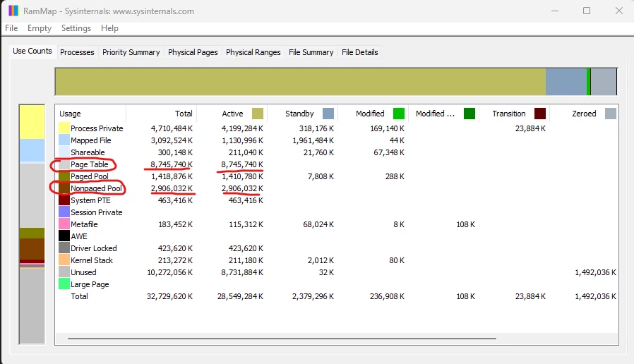Viewport: 634px width, 364px height.
Task: Select the System PTE row label
Action: point(90,200)
